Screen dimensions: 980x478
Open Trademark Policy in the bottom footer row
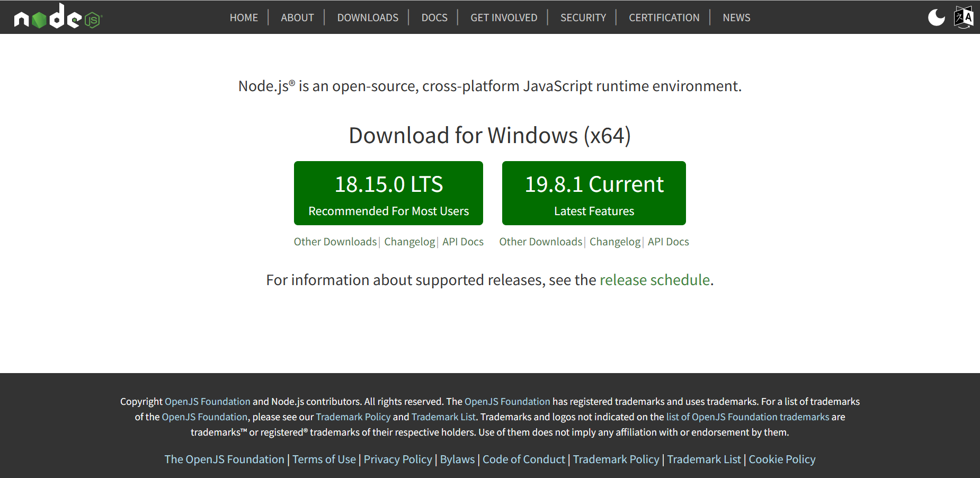pos(616,459)
